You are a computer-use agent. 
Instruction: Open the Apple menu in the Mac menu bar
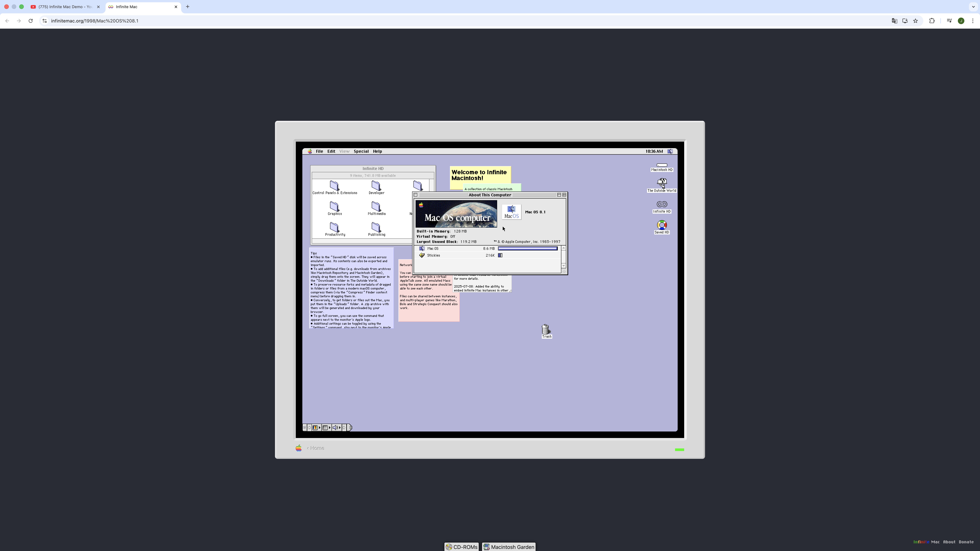coord(310,151)
